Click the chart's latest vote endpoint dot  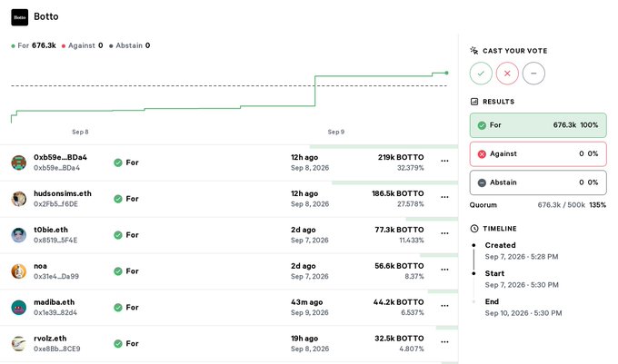point(446,73)
